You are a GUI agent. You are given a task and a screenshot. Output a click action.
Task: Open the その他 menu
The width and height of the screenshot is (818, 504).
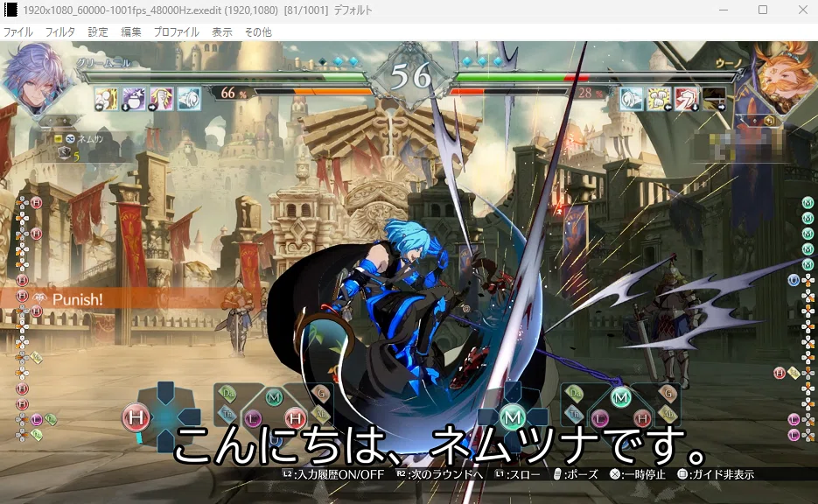click(x=258, y=31)
